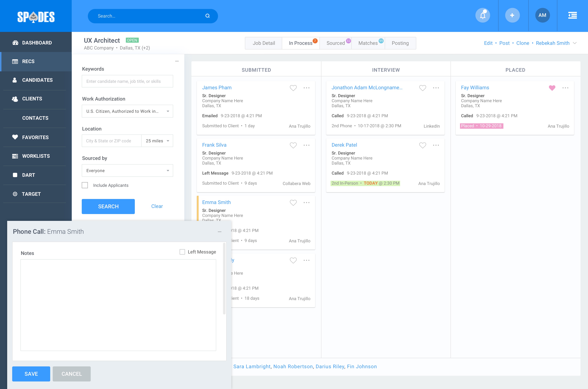This screenshot has width=588, height=389.
Task: Click the add (+) button in top bar
Action: coord(512,15)
